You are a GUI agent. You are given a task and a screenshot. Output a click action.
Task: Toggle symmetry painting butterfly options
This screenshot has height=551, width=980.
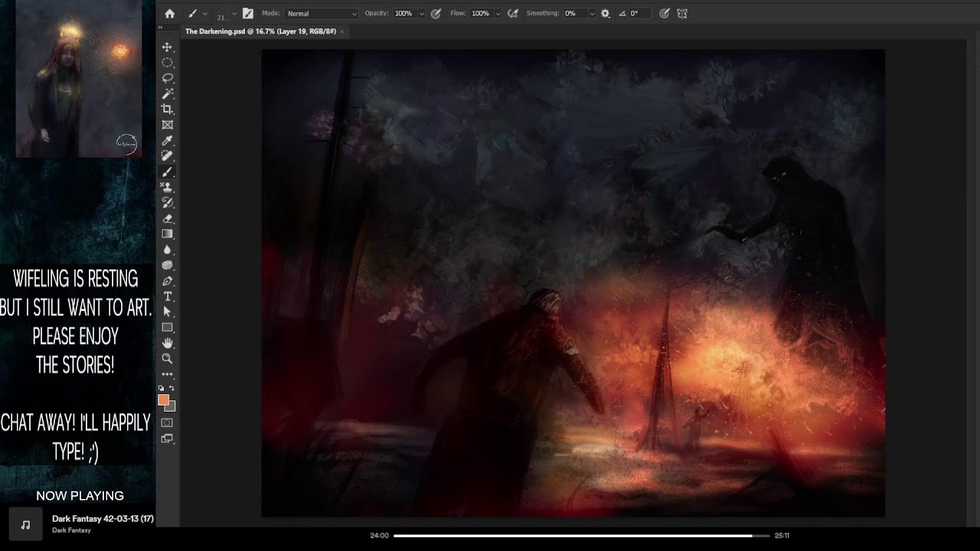(x=682, y=14)
